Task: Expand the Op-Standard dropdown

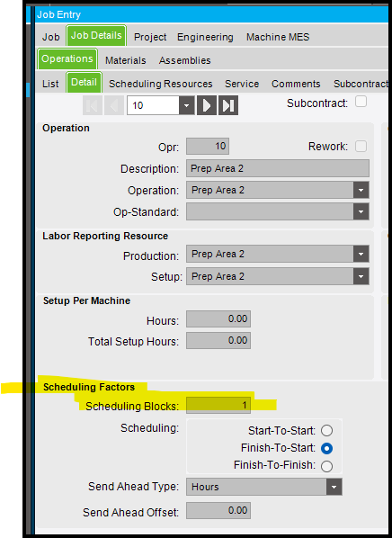Action: coord(361,211)
